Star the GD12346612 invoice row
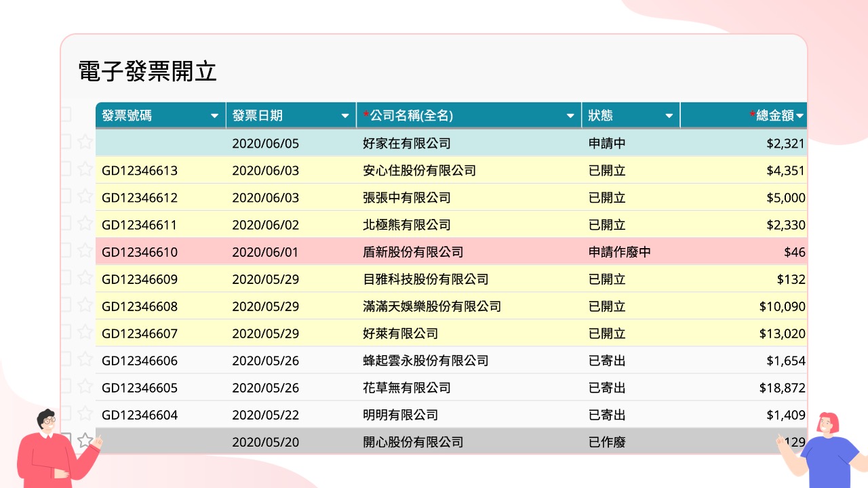Image resolution: width=868 pixels, height=488 pixels. pos(85,197)
